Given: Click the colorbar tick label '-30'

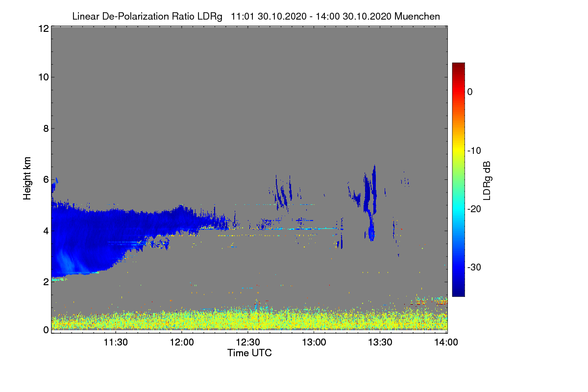Looking at the screenshot, I should click(474, 268).
